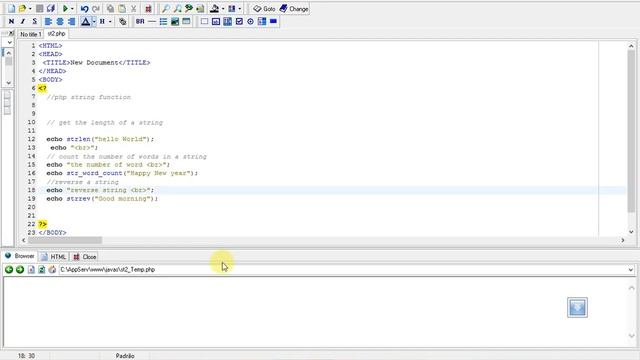
Task: Open the dropdown arrow beside the open-folder icon
Action: pos(30,9)
